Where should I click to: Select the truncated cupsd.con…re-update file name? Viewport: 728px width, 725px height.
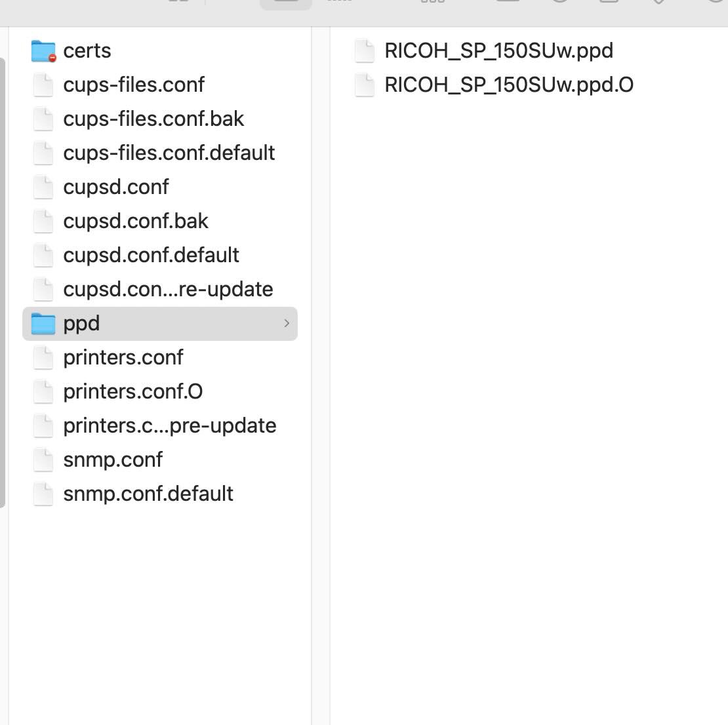pos(168,289)
